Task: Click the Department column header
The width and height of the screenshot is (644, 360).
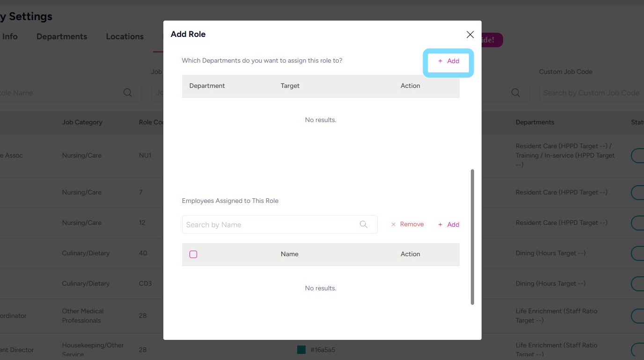Action: tap(207, 86)
